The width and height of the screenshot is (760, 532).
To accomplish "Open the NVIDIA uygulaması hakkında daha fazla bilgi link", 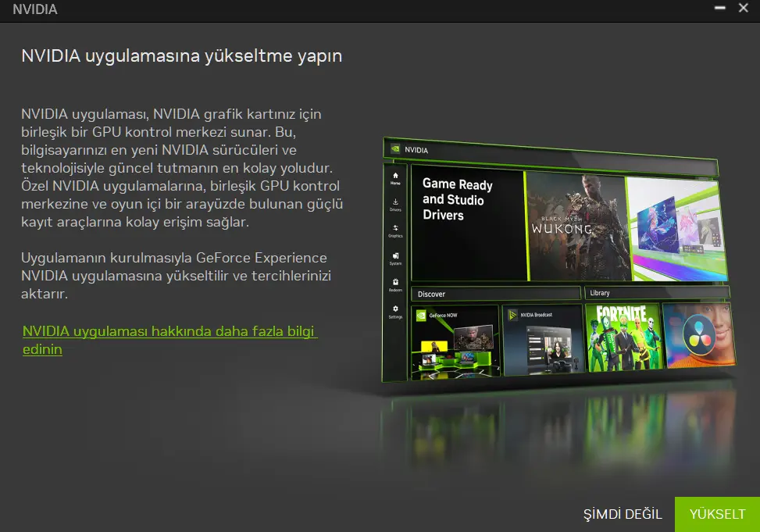I will (169, 340).
